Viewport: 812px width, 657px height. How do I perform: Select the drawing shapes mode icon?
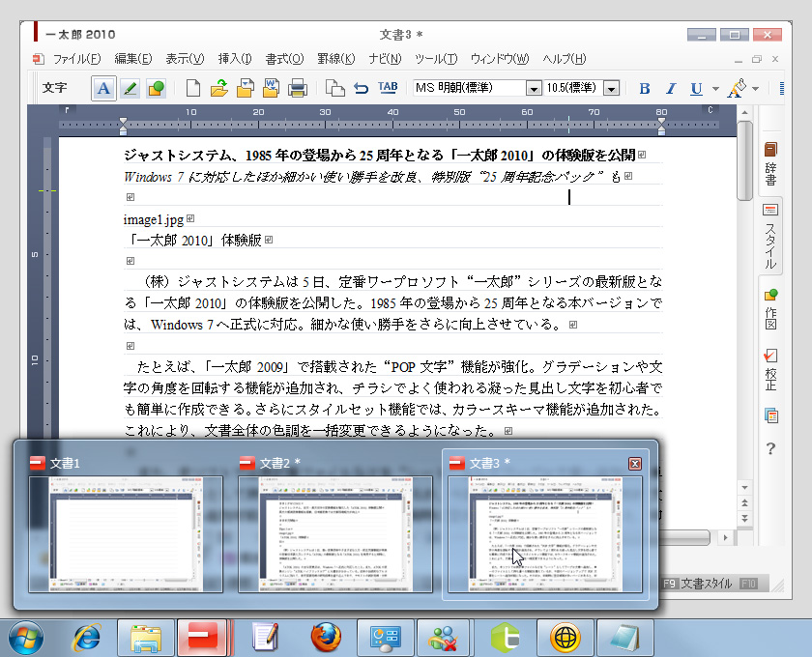(156, 88)
